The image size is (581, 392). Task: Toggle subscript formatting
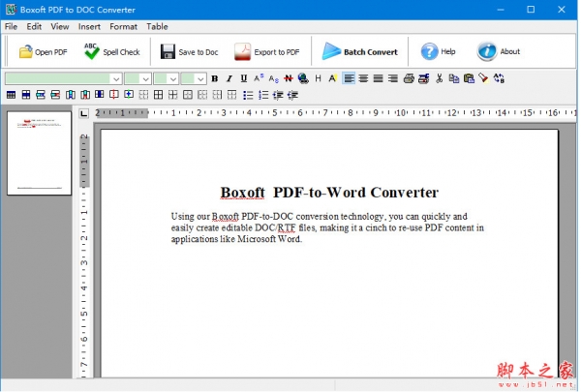click(273, 79)
